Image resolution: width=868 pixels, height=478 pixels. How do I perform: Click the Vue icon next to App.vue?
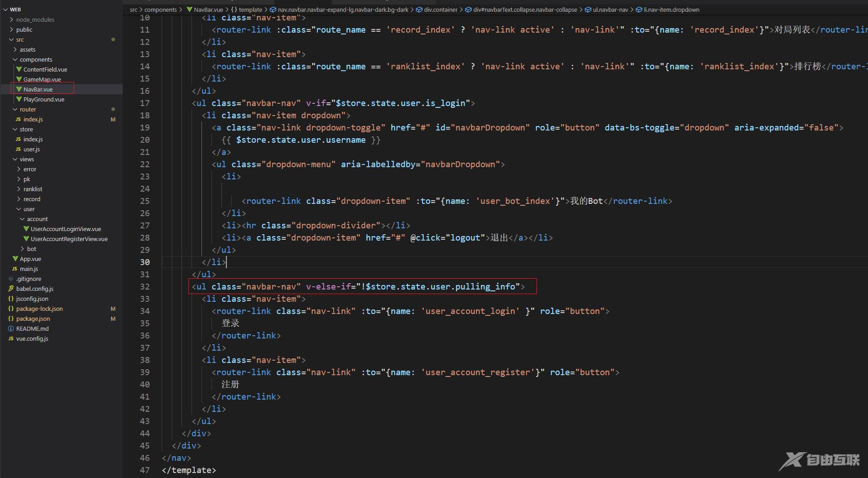15,259
